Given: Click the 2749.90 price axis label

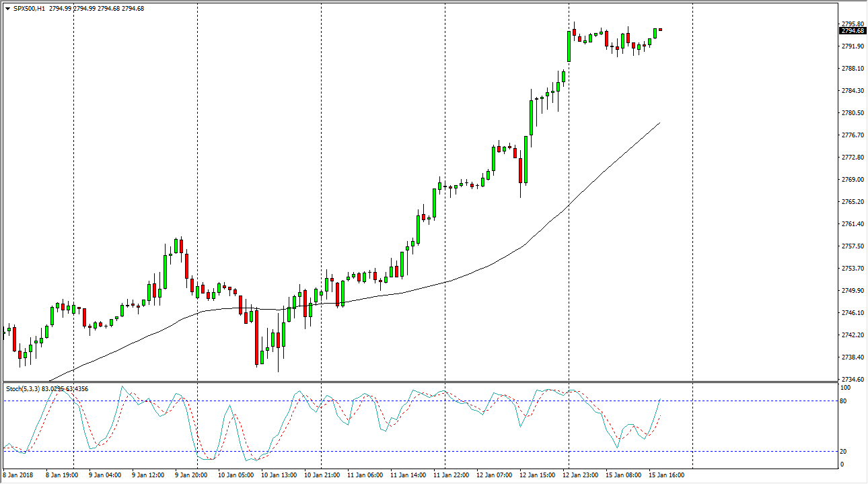Looking at the screenshot, I should [x=852, y=291].
